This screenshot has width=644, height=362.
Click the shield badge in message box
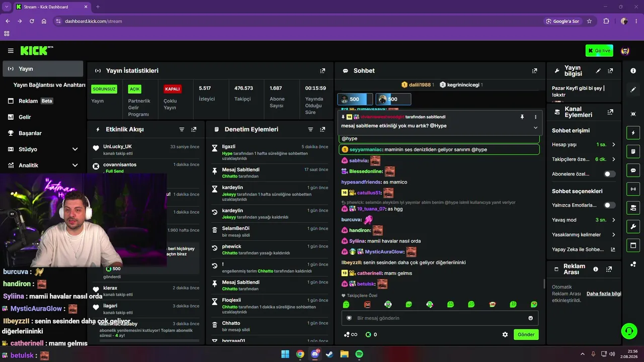click(349, 318)
